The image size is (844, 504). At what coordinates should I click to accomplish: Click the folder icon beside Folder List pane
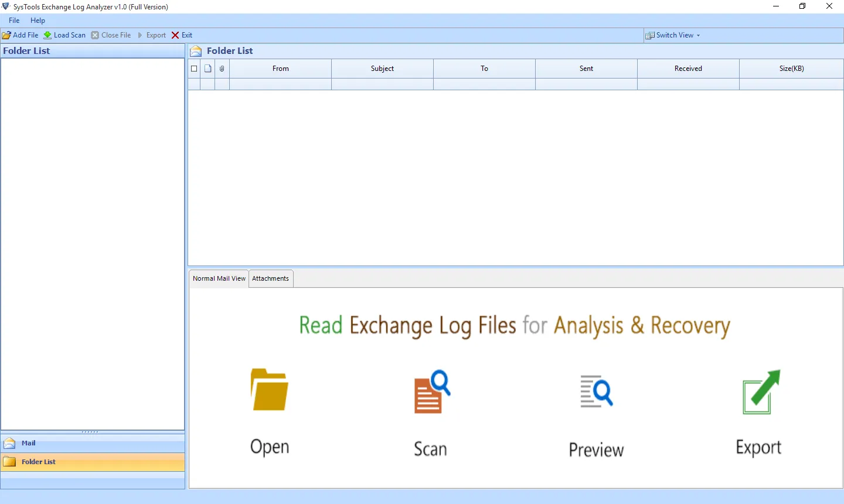click(9, 462)
